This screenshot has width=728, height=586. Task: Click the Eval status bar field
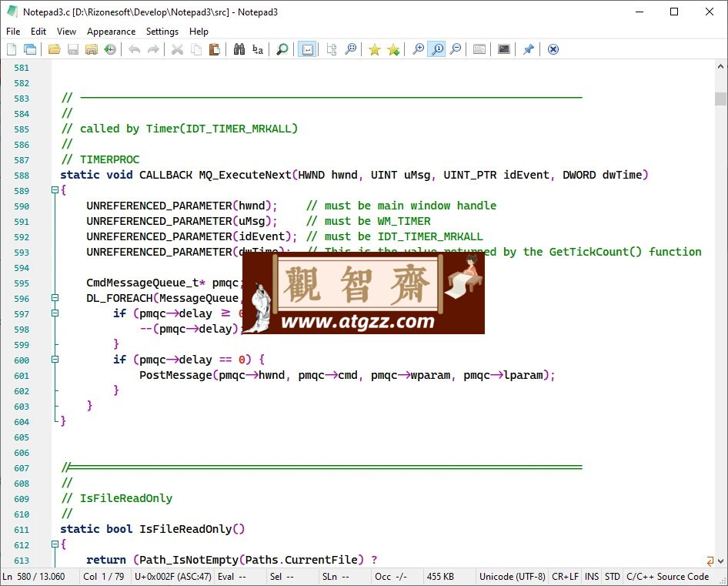tap(239, 577)
